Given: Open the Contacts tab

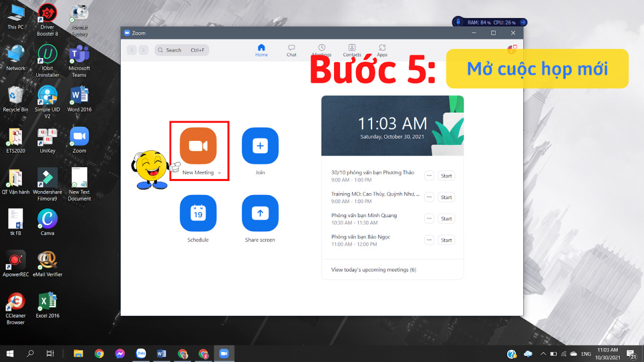Looking at the screenshot, I should [x=352, y=50].
